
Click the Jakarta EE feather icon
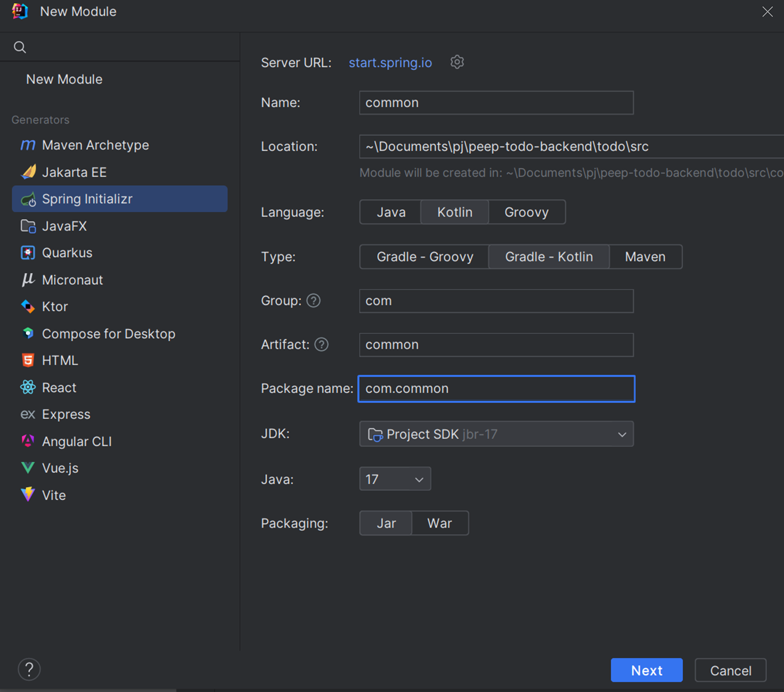(x=28, y=172)
